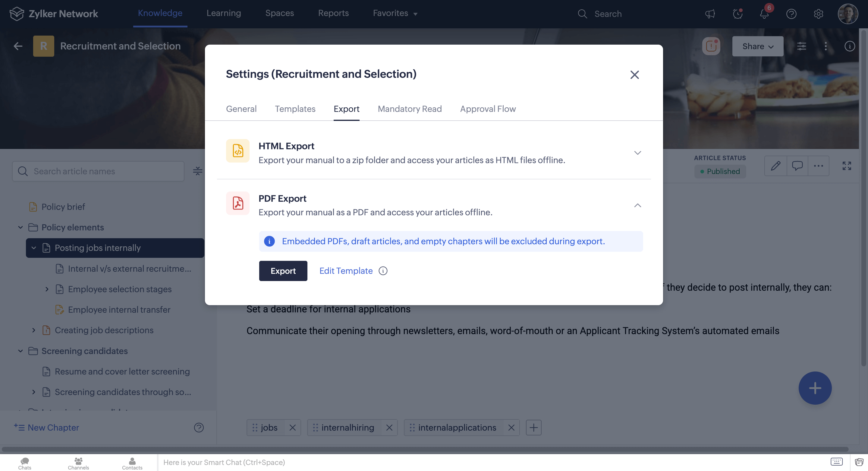The height and width of the screenshot is (471, 868).
Task: Switch to the Approval Flow tab
Action: pyautogui.click(x=488, y=109)
